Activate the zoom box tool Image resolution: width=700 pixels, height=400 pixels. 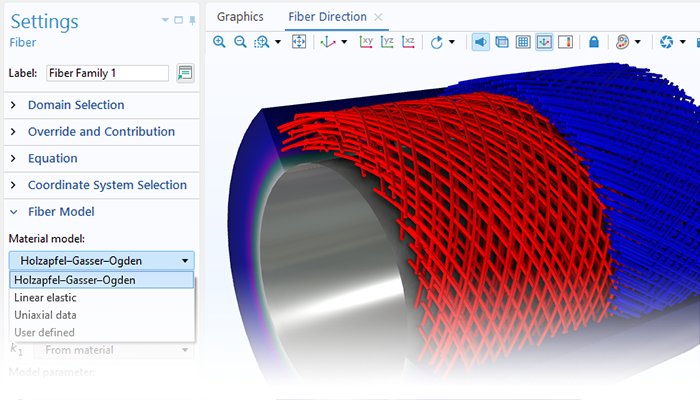tap(262, 42)
